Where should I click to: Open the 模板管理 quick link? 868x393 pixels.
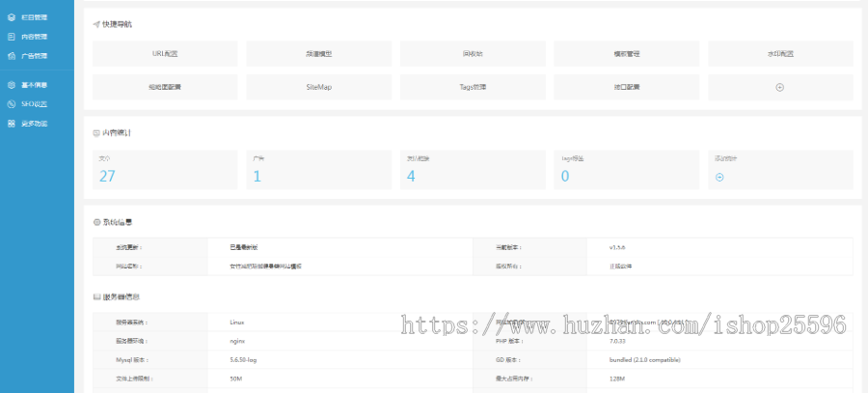[x=627, y=54]
